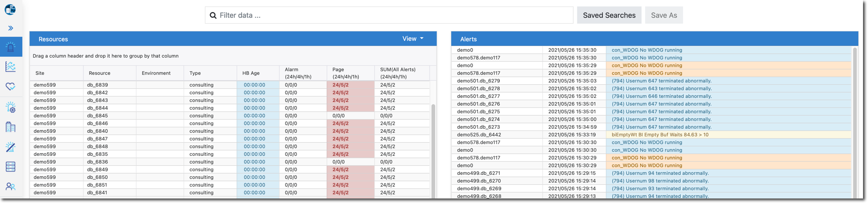Open the buildings sites icon

tap(10, 127)
